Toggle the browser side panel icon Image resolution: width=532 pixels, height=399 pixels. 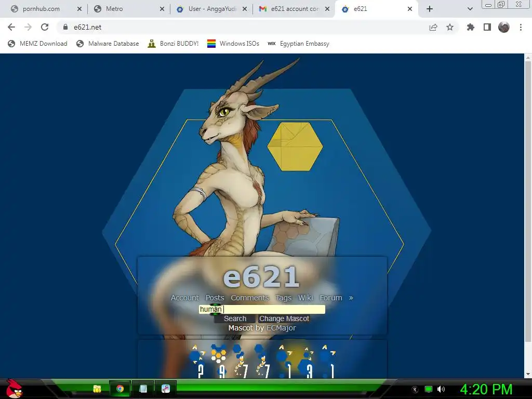click(x=487, y=27)
